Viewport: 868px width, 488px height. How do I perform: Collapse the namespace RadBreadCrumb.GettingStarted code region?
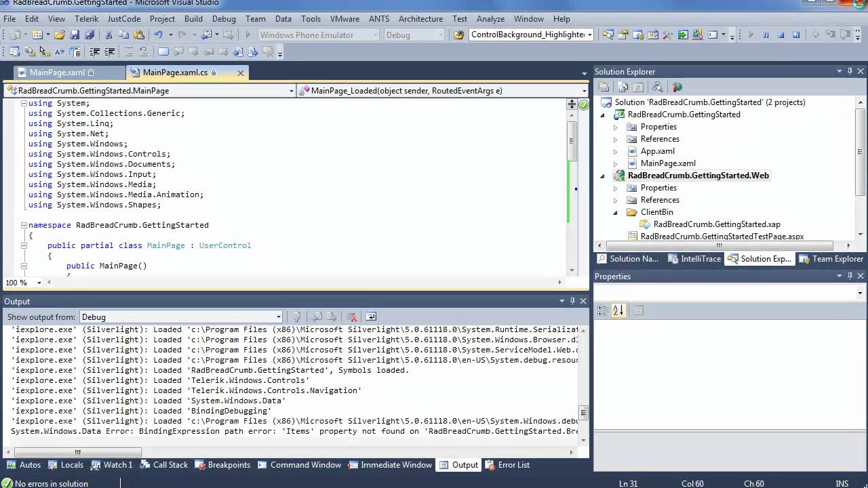click(x=24, y=225)
